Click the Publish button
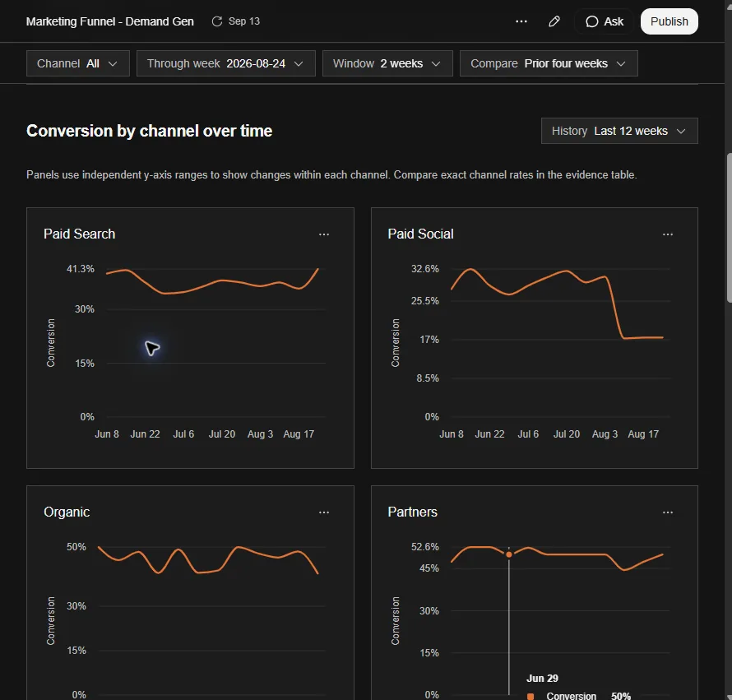Viewport: 732px width, 700px height. pyautogui.click(x=669, y=21)
